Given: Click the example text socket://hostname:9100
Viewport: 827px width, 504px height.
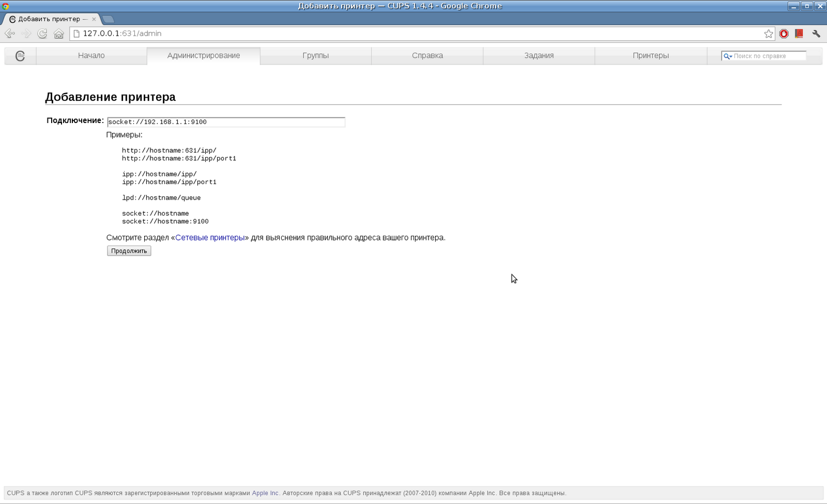Looking at the screenshot, I should [x=165, y=221].
